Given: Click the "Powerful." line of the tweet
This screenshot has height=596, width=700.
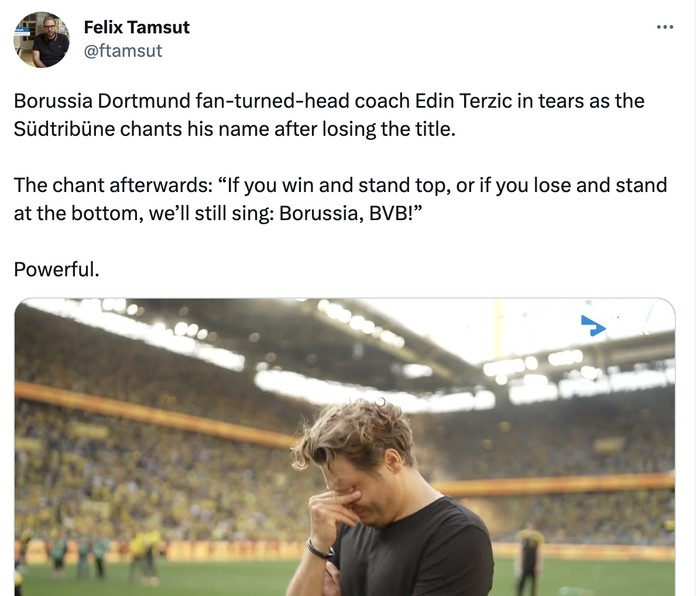Looking at the screenshot, I should click(57, 269).
